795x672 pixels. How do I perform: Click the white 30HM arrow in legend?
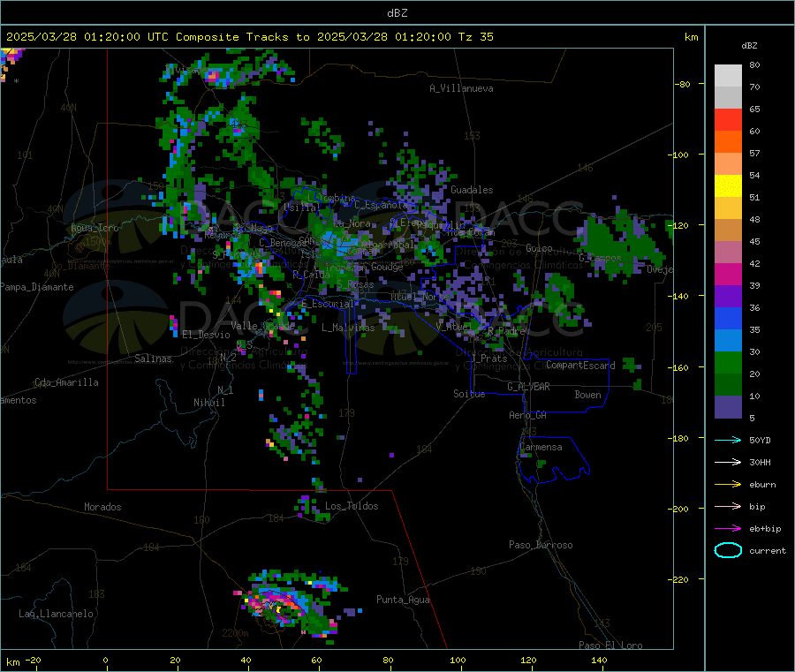pyautogui.click(x=728, y=462)
